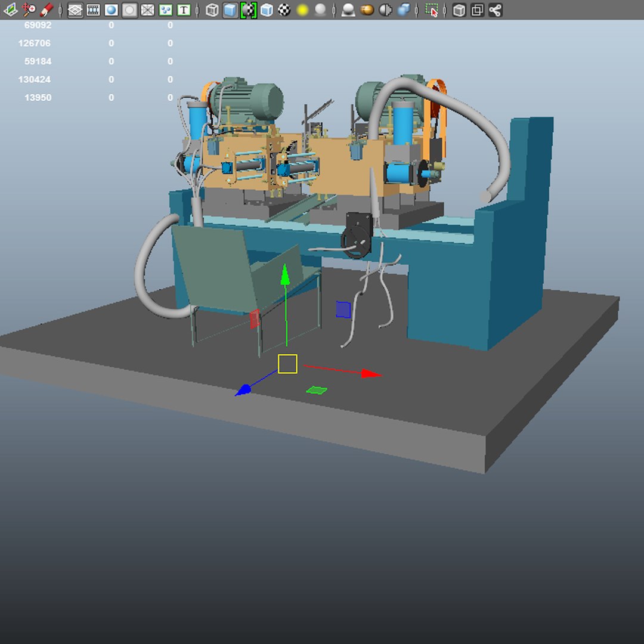Click the X-Ray Joints icon

496,10
